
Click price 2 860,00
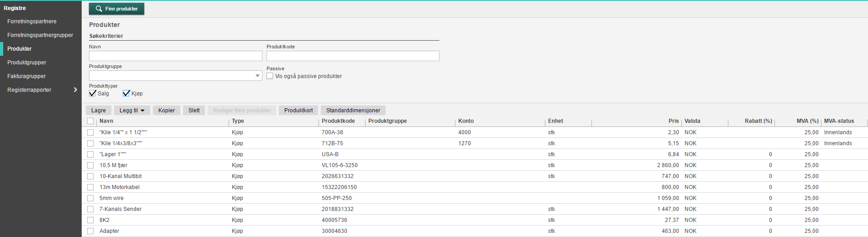[x=668, y=165]
